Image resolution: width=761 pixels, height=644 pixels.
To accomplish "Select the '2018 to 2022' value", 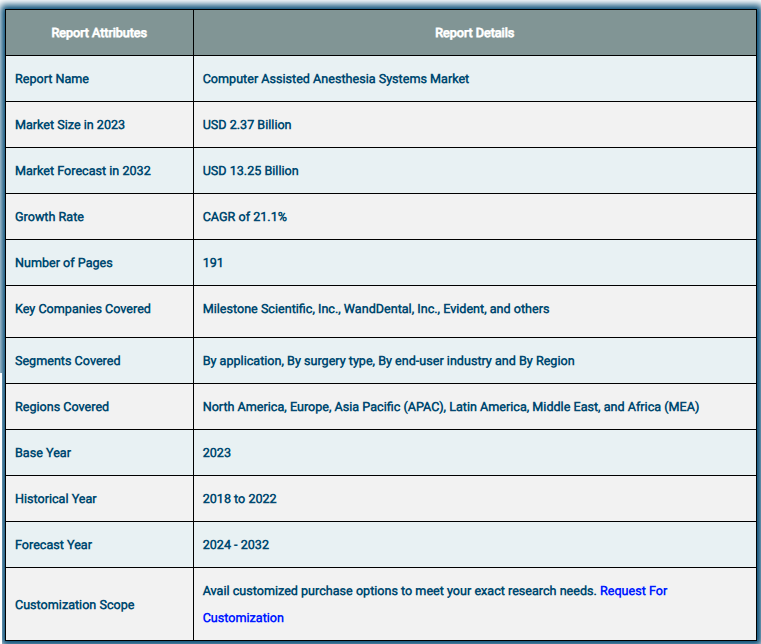I will [239, 499].
